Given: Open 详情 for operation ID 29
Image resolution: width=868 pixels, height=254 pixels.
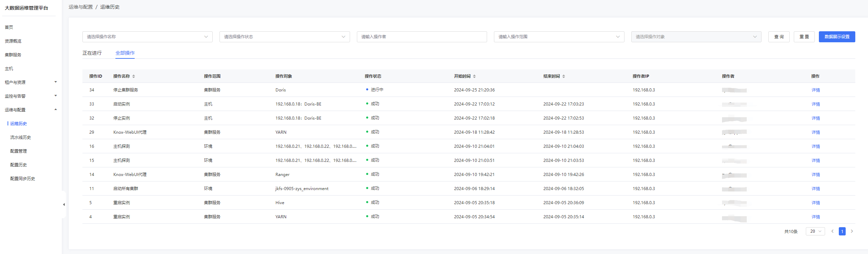Looking at the screenshot, I should (816, 132).
